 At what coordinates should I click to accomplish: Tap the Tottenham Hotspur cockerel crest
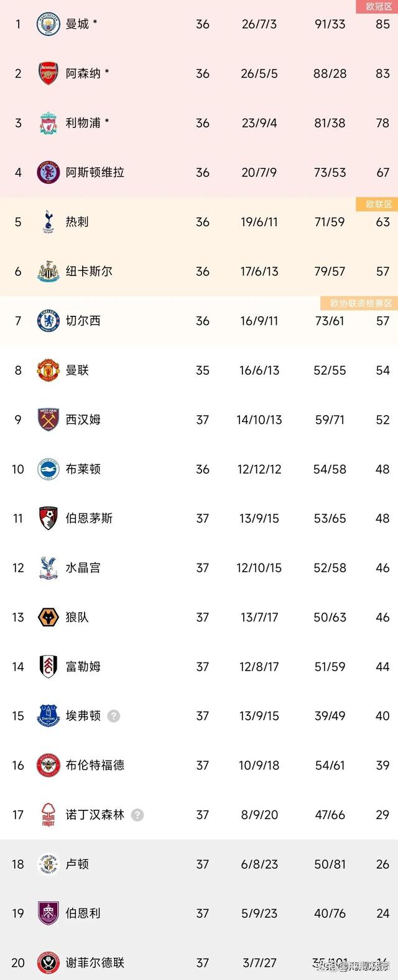click(x=48, y=222)
